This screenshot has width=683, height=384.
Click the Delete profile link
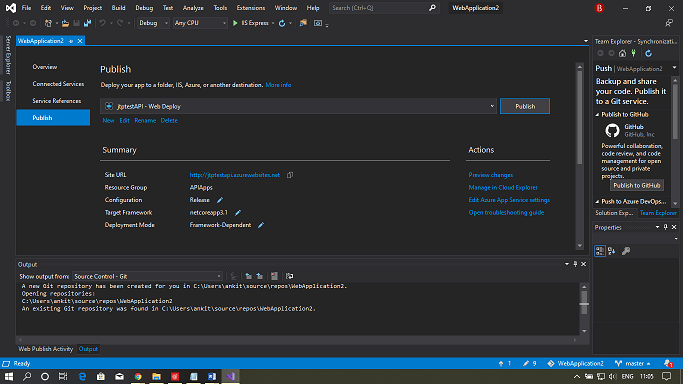(x=169, y=121)
